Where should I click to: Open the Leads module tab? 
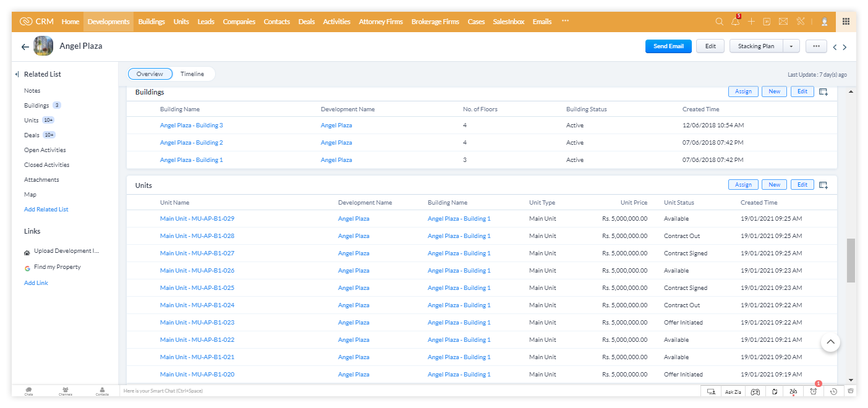[206, 22]
